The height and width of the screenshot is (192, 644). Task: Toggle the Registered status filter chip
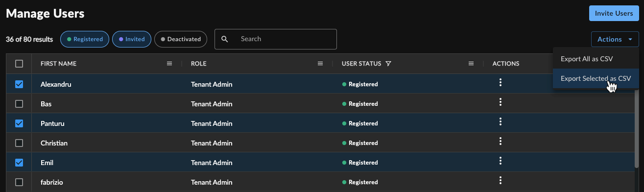[85, 39]
